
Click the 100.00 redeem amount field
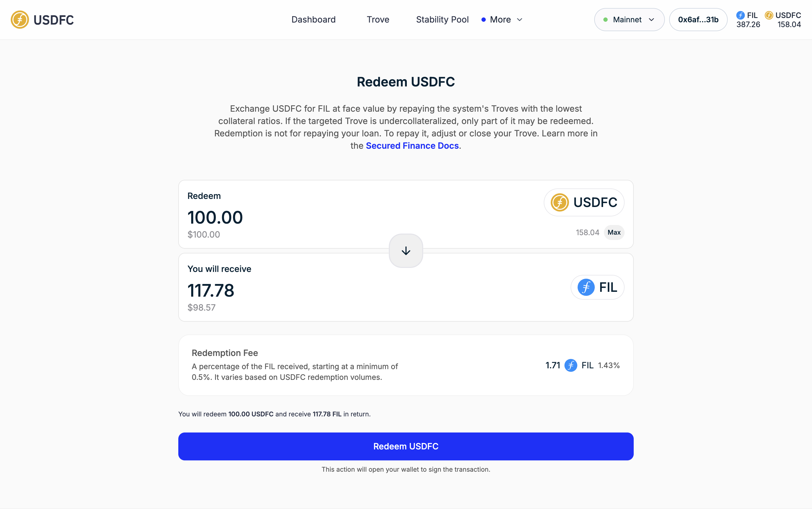coord(215,217)
